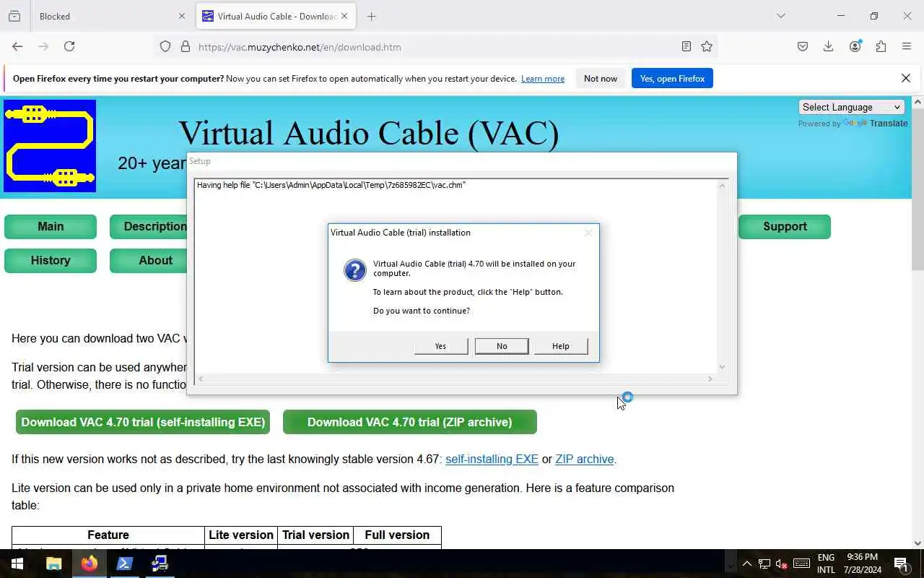Open the Support page

click(x=785, y=226)
